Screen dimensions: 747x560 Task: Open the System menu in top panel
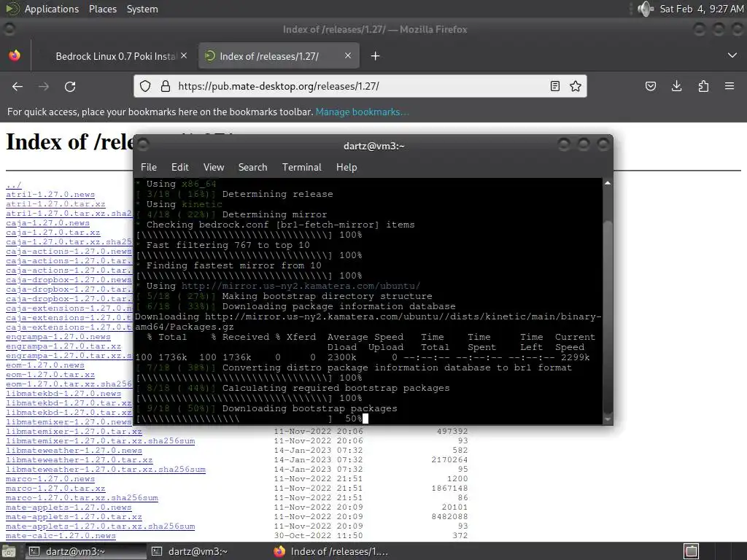142,9
